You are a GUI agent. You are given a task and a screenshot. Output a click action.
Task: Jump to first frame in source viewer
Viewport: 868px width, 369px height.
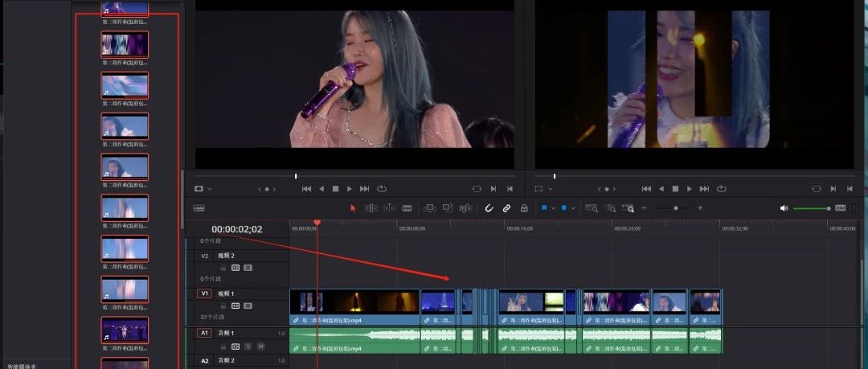(306, 189)
